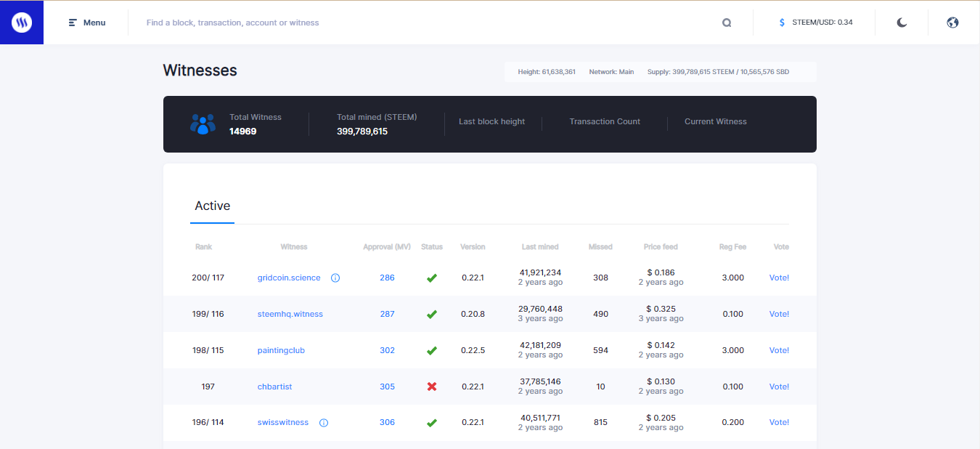980x449 pixels.
Task: Vote for swisswitness
Action: [779, 422]
